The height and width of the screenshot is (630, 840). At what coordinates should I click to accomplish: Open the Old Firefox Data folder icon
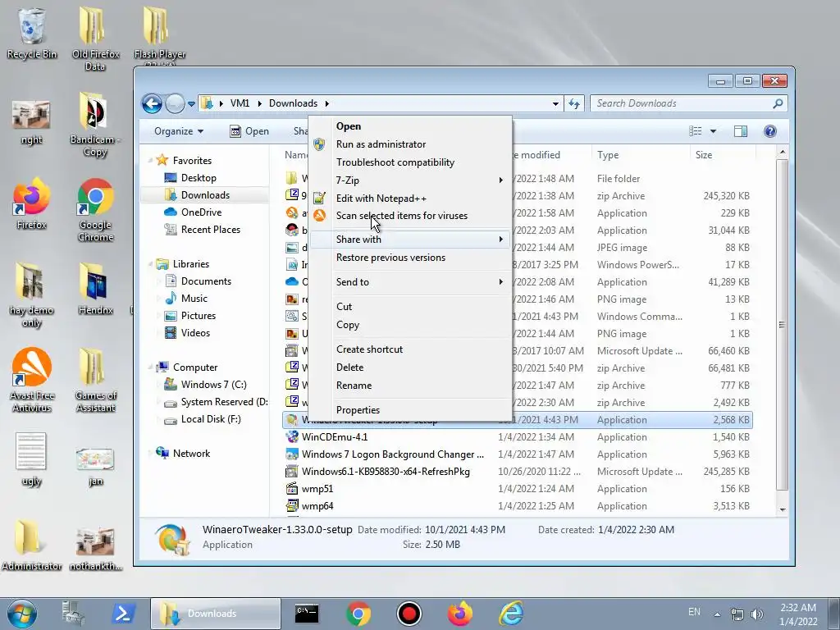pos(95,38)
